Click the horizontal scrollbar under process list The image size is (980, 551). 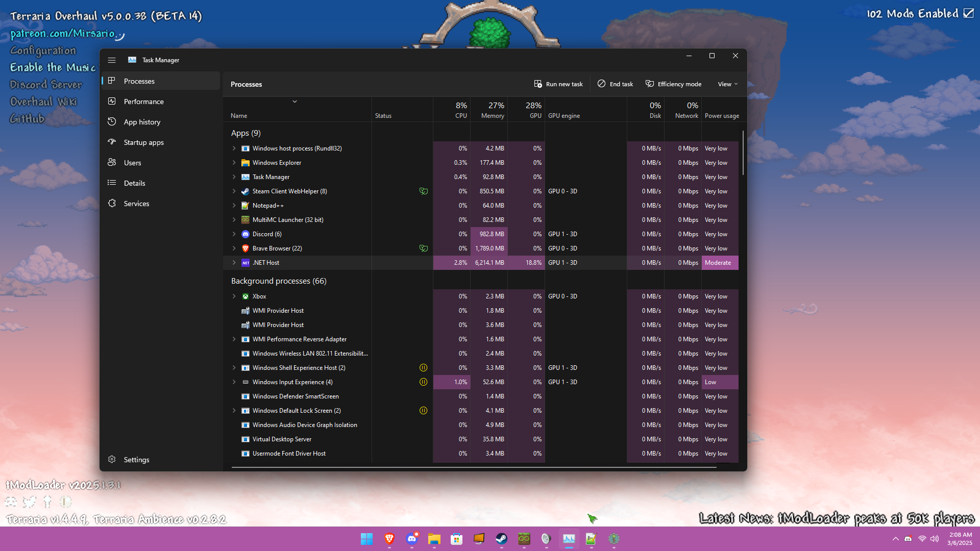[474, 467]
